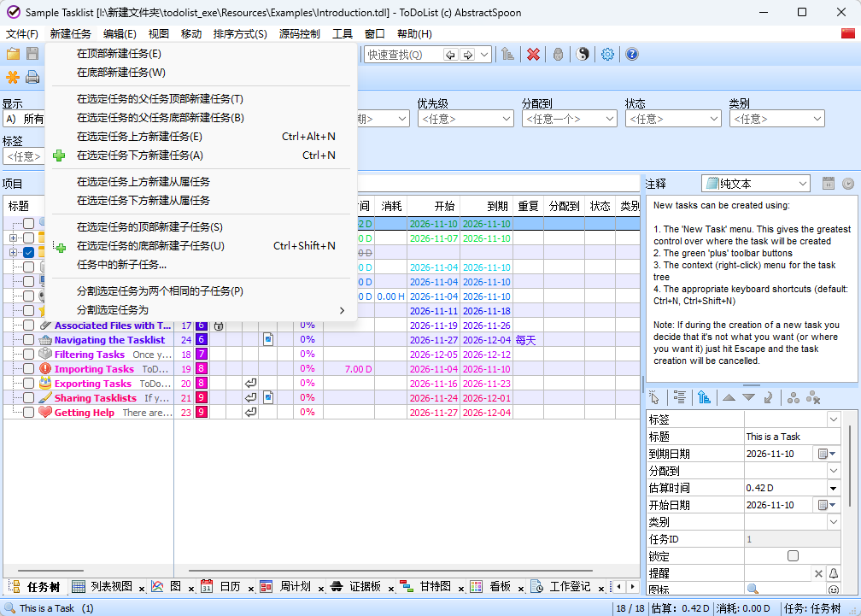Screen dimensions: 861x616
Task: Click the blue help question mark icon
Action: [x=632, y=55]
